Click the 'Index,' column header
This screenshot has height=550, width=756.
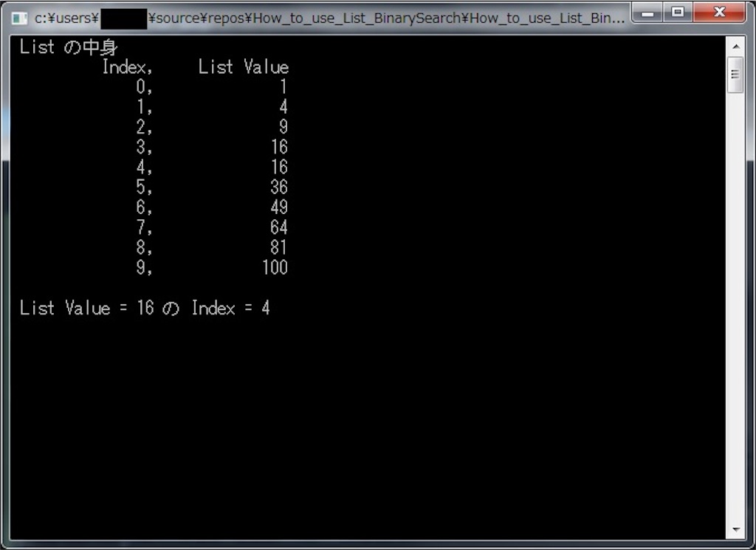coord(127,67)
